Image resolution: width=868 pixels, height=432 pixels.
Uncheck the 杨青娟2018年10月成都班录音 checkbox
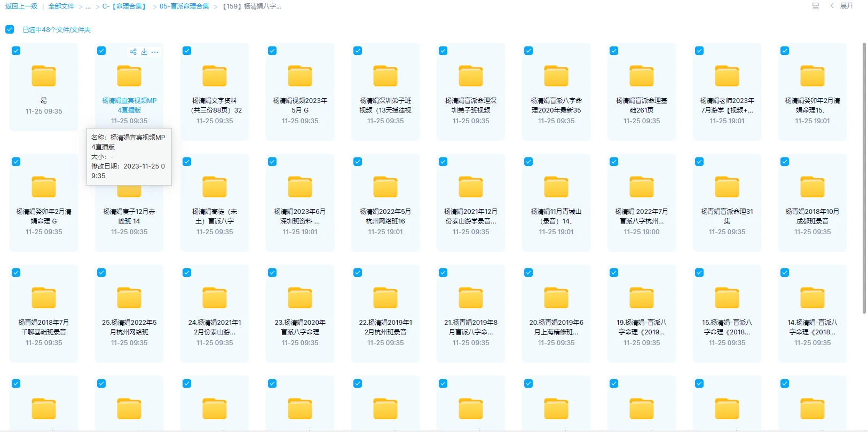[x=785, y=162]
